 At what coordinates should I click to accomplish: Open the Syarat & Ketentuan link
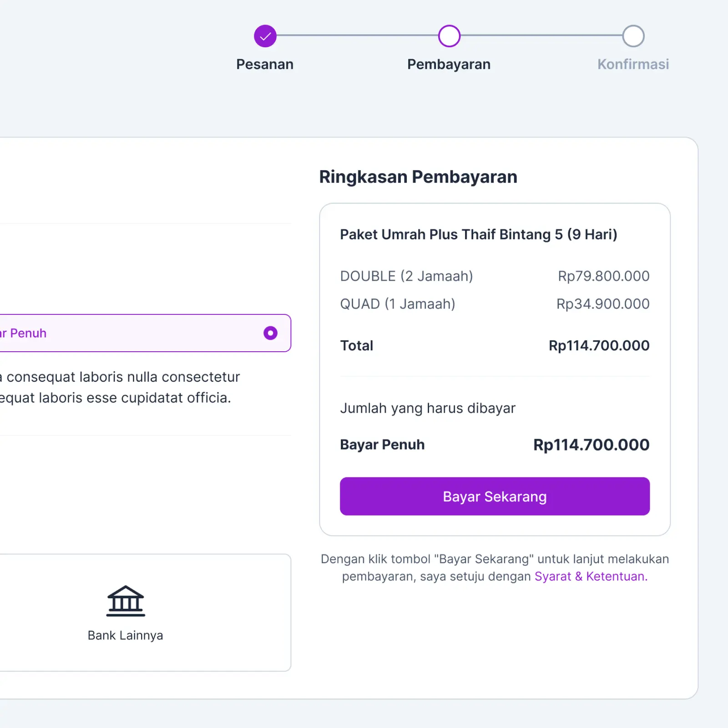point(590,576)
